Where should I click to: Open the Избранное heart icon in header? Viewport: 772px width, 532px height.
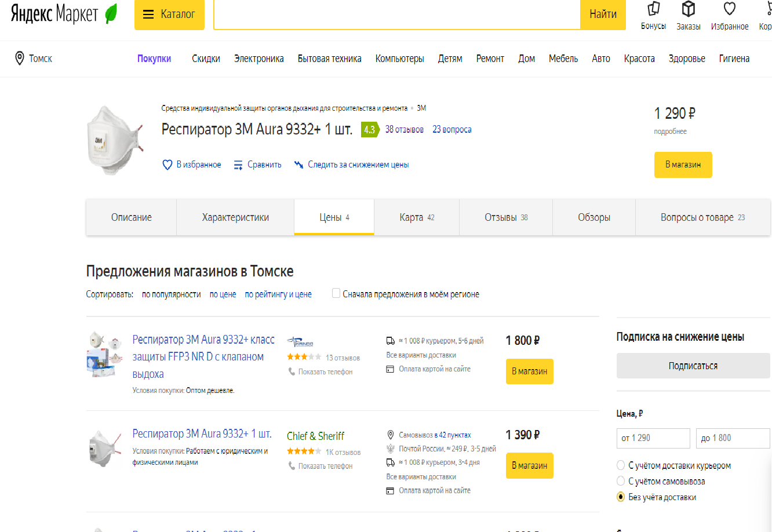pyautogui.click(x=730, y=9)
